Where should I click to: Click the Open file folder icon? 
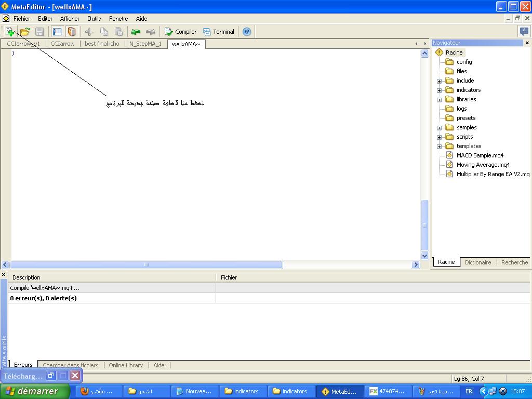24,32
